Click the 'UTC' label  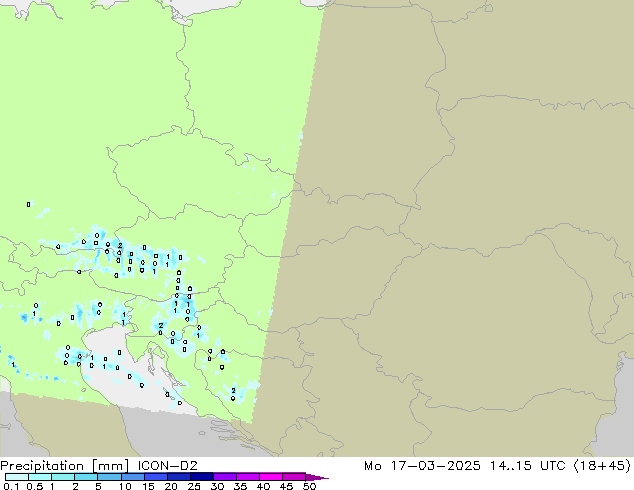tap(552, 466)
